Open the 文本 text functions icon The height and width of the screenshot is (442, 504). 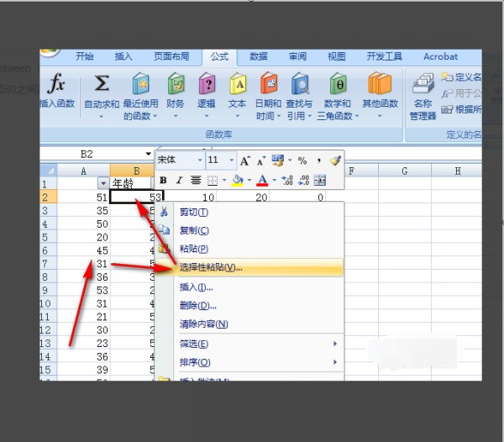point(238,83)
